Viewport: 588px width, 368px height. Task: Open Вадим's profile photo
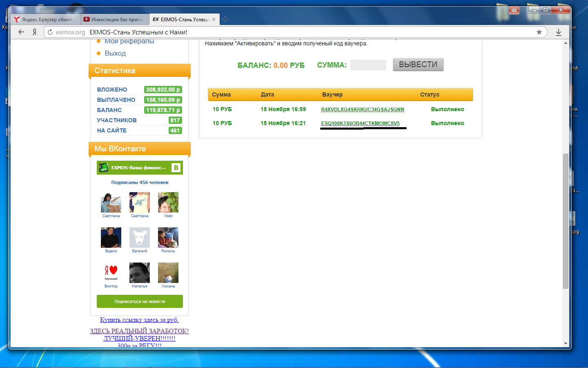(x=111, y=238)
